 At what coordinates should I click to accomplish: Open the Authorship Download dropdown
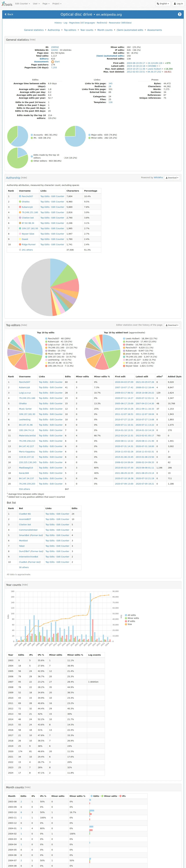[x=172, y=178]
